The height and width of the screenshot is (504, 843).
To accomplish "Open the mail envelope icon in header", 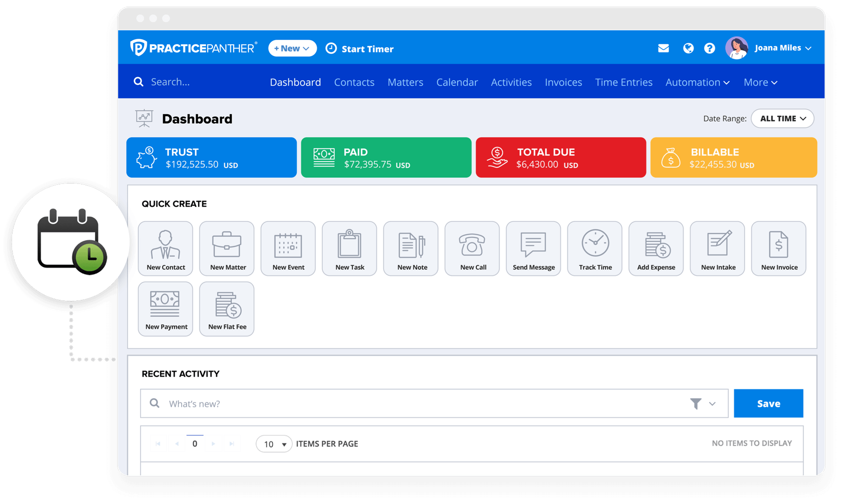I will tap(663, 48).
